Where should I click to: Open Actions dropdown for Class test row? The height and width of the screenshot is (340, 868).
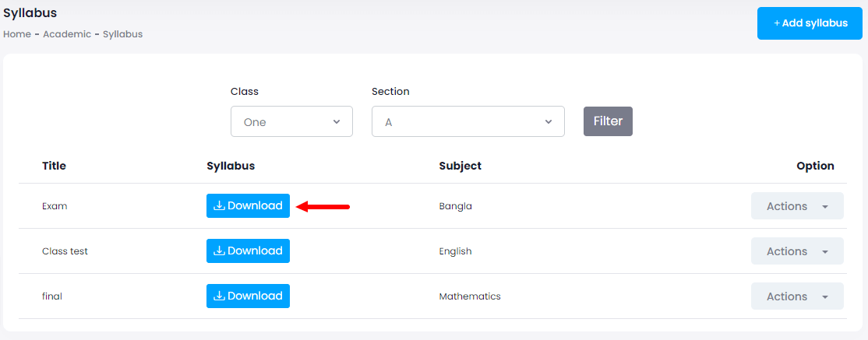tap(796, 251)
